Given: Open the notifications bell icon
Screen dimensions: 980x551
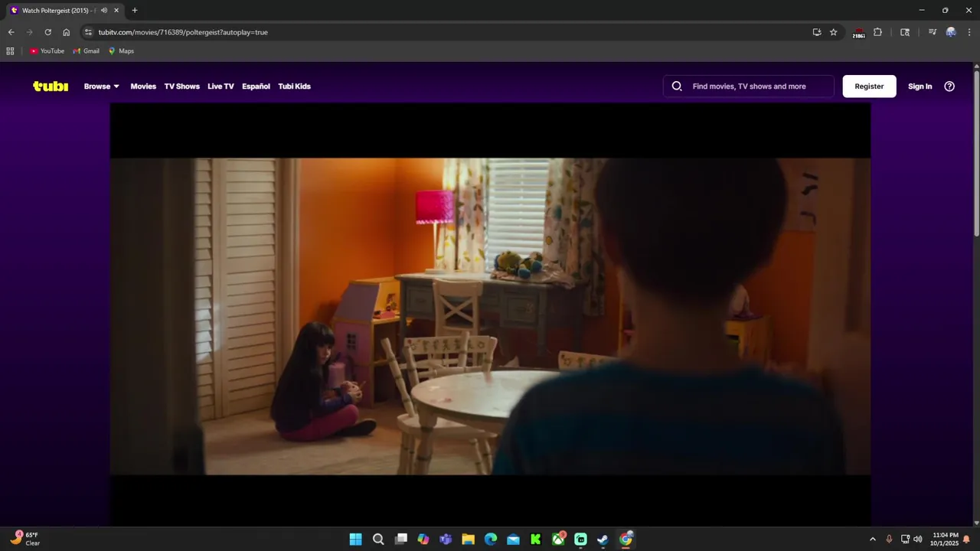Looking at the screenshot, I should 966,540.
